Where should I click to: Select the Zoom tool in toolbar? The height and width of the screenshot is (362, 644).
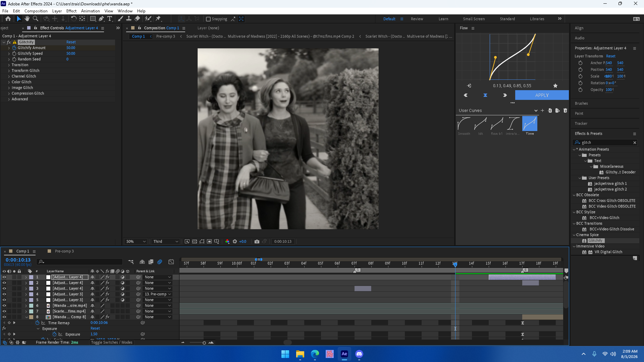coord(36,19)
